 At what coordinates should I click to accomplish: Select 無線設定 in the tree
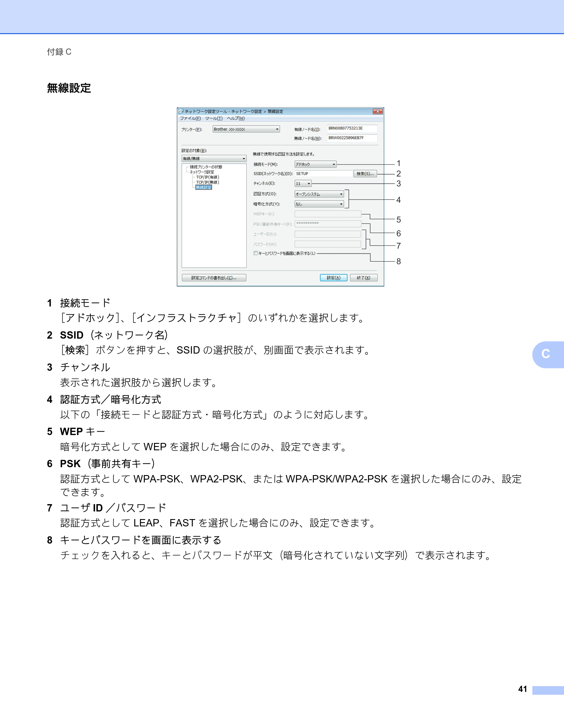point(203,187)
